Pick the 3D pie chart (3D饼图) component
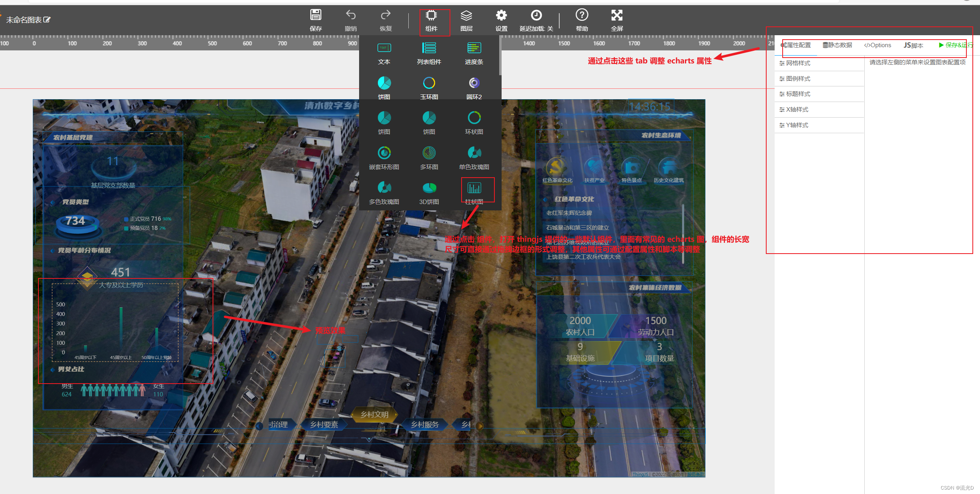 point(429,188)
